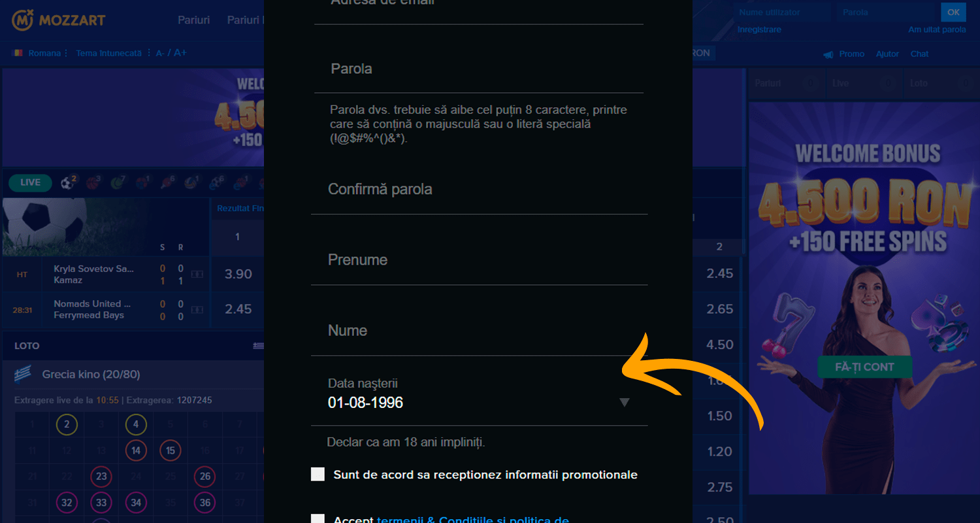Switch to the Live betslip tab
The height and width of the screenshot is (523, 980).
coord(840,84)
